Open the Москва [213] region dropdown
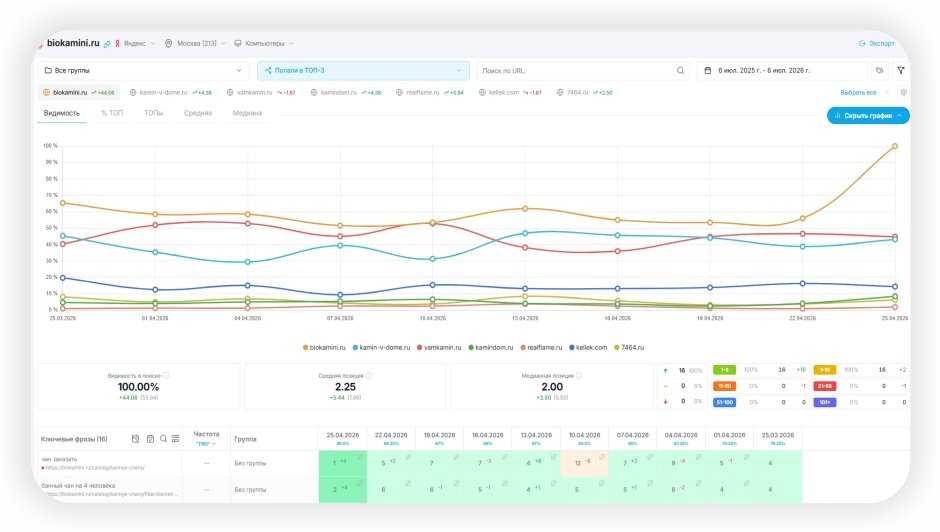The height and width of the screenshot is (532, 940). (195, 44)
